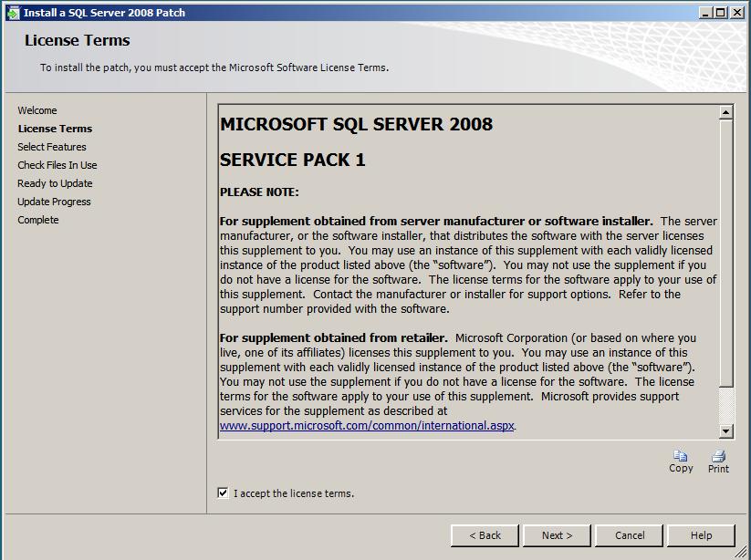Viewport: 751px width, 560px height.
Task: Click the Next button
Action: (x=557, y=535)
